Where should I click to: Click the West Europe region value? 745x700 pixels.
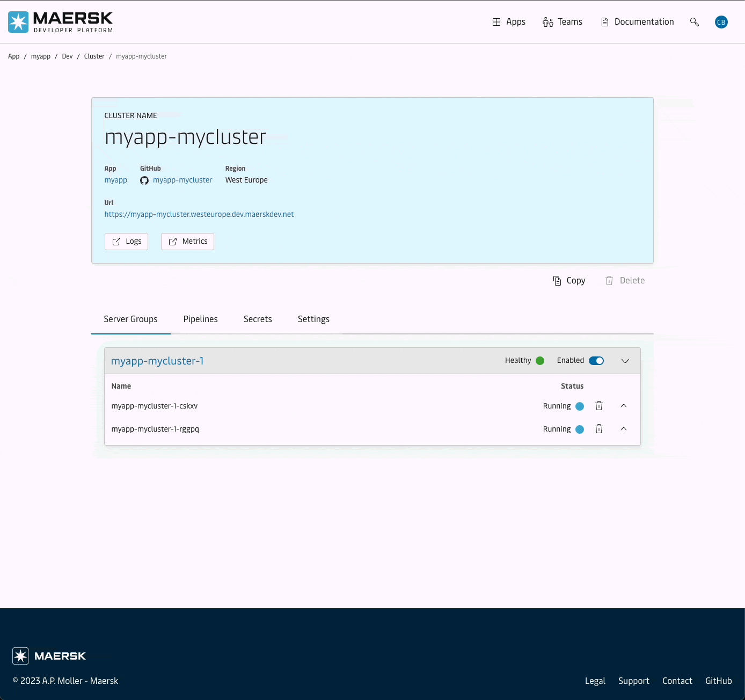[x=246, y=180]
